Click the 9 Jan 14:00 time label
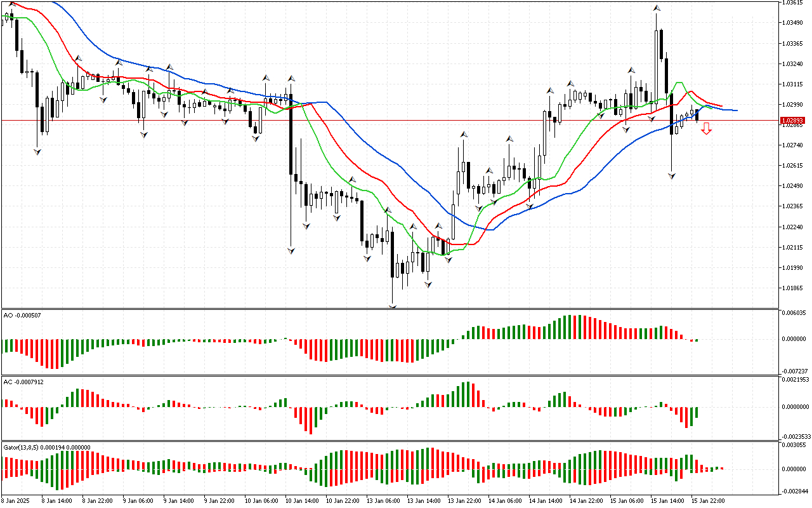The image size is (812, 508). coord(178,500)
